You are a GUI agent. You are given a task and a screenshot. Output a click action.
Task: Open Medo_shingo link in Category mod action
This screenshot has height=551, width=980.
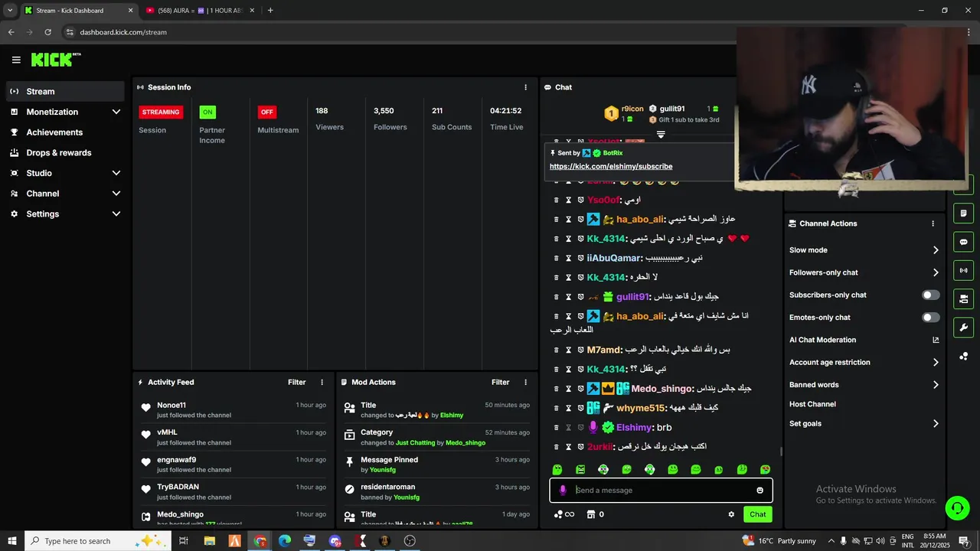[465, 442]
